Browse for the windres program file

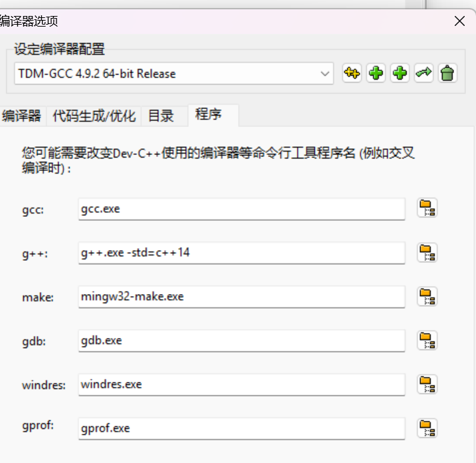(x=427, y=385)
